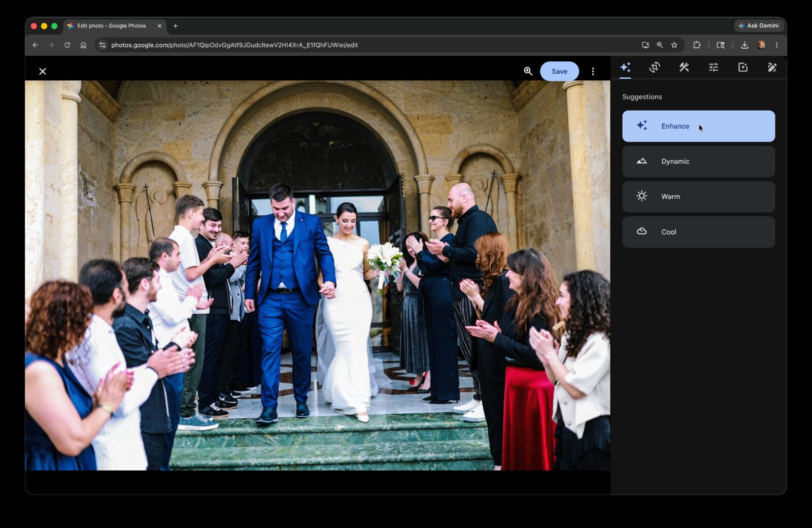The image size is (812, 528).
Task: Open the browser zoom indicator
Action: (x=660, y=45)
